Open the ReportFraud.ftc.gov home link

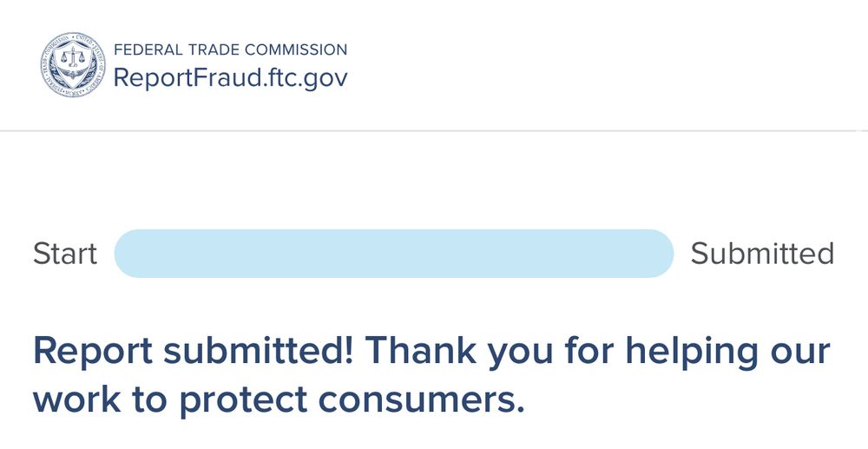click(x=231, y=77)
